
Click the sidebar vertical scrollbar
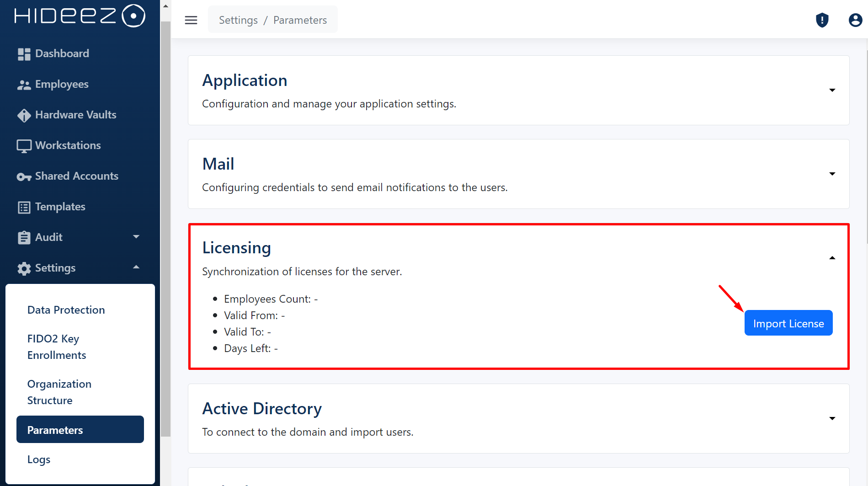click(x=165, y=229)
